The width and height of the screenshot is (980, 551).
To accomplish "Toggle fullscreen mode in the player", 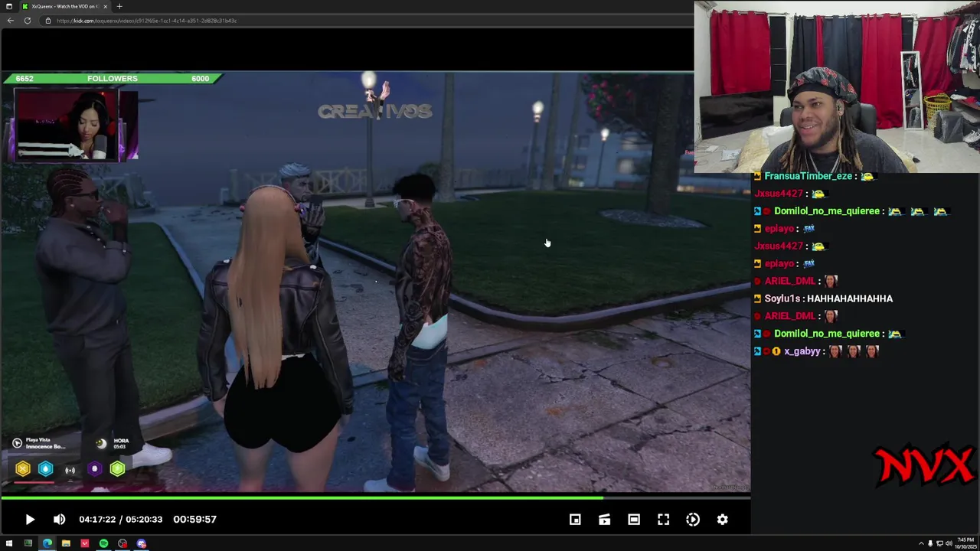I will coord(663,520).
